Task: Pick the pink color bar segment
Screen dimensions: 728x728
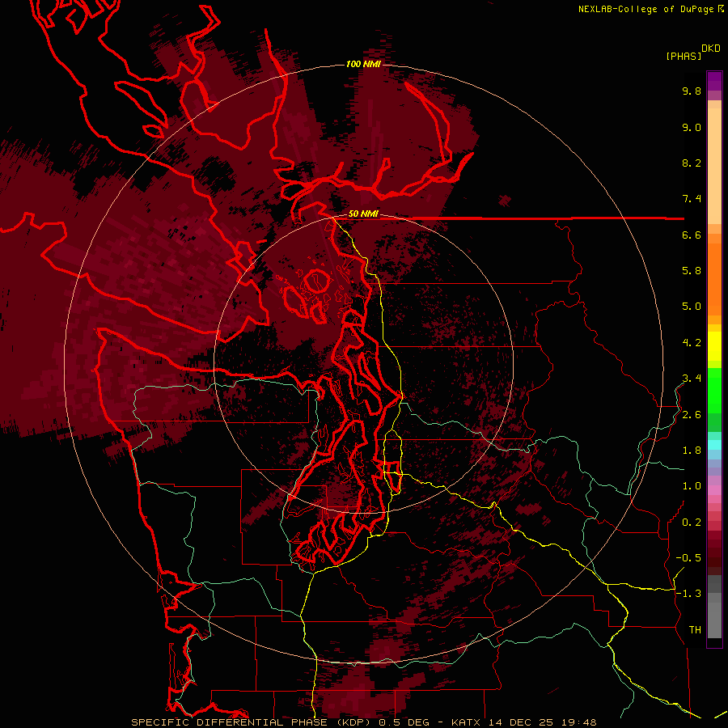Action: (x=714, y=490)
